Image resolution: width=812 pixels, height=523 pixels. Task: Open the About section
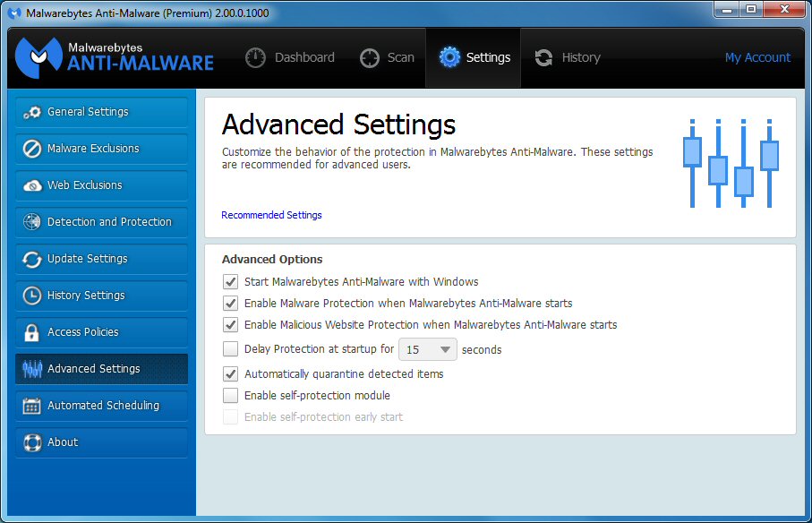[x=101, y=442]
